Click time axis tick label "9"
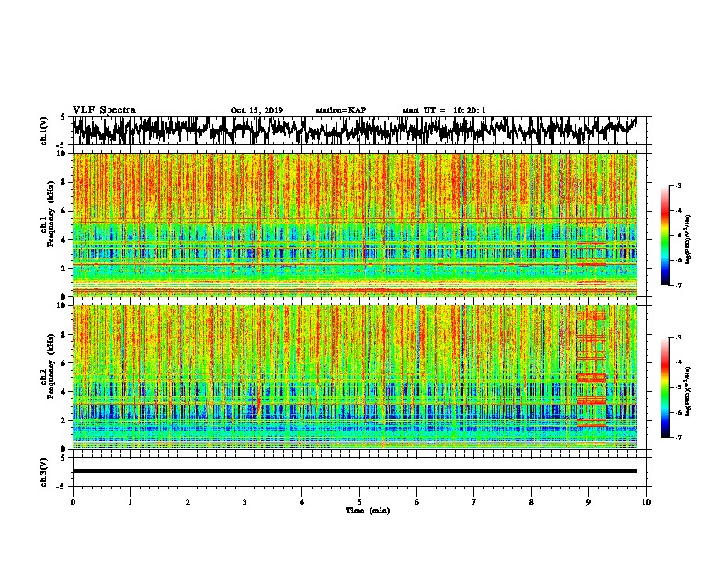 pos(588,502)
